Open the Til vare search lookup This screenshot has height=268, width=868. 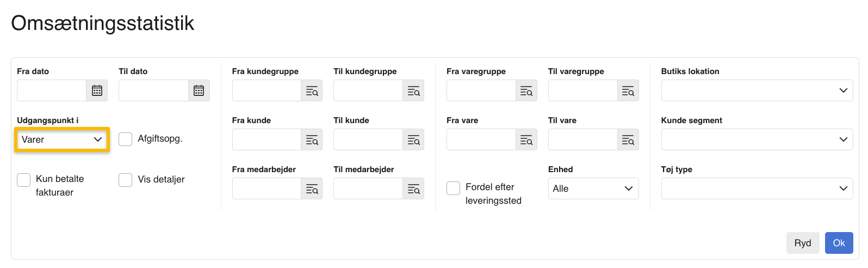pos(628,139)
